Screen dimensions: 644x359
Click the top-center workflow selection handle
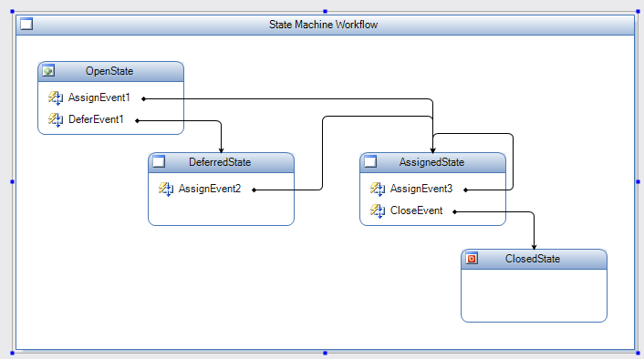pyautogui.click(x=326, y=12)
